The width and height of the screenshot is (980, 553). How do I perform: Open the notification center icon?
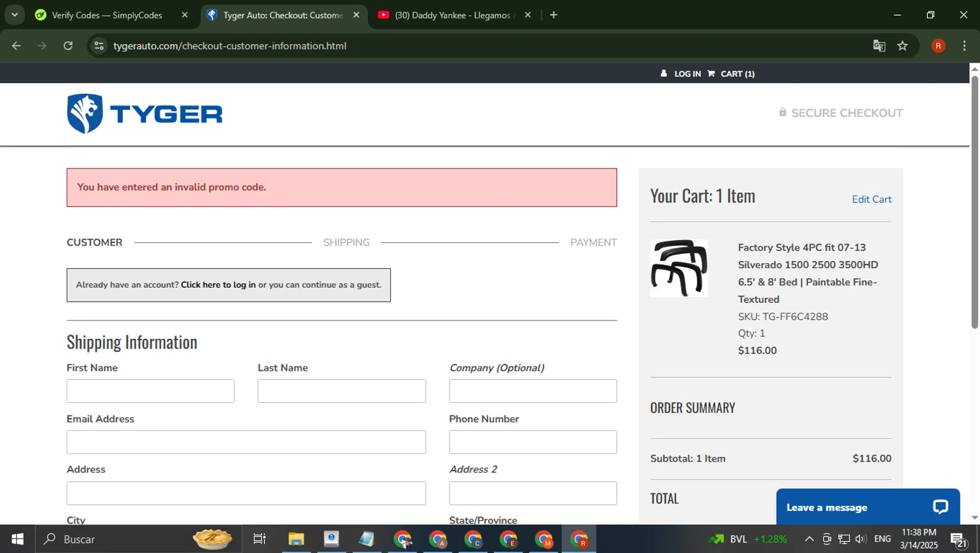click(x=959, y=540)
